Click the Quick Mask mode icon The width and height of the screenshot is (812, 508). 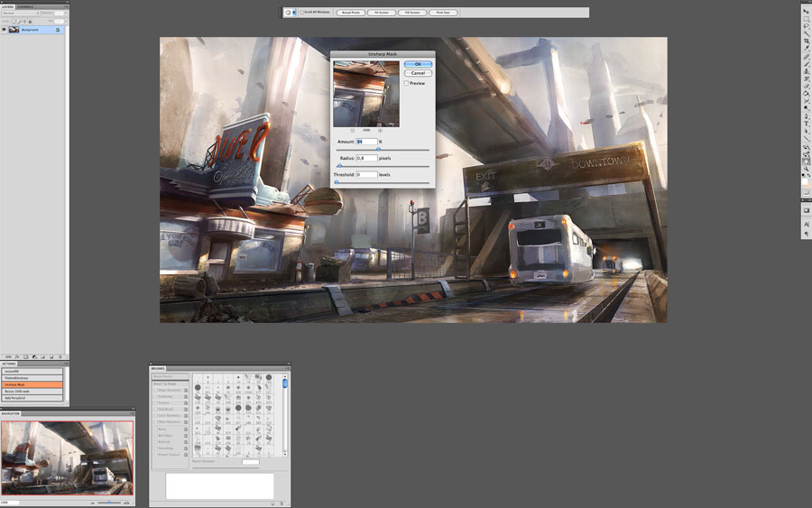point(806,192)
